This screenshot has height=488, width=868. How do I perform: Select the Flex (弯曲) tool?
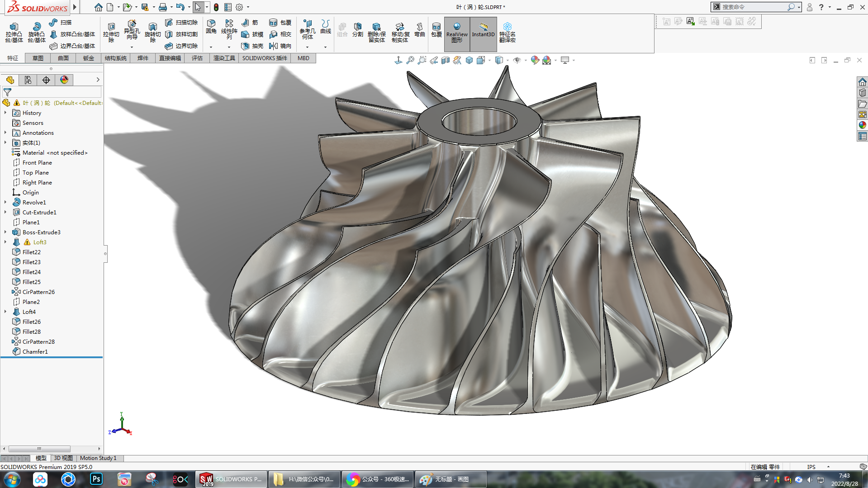tap(420, 29)
